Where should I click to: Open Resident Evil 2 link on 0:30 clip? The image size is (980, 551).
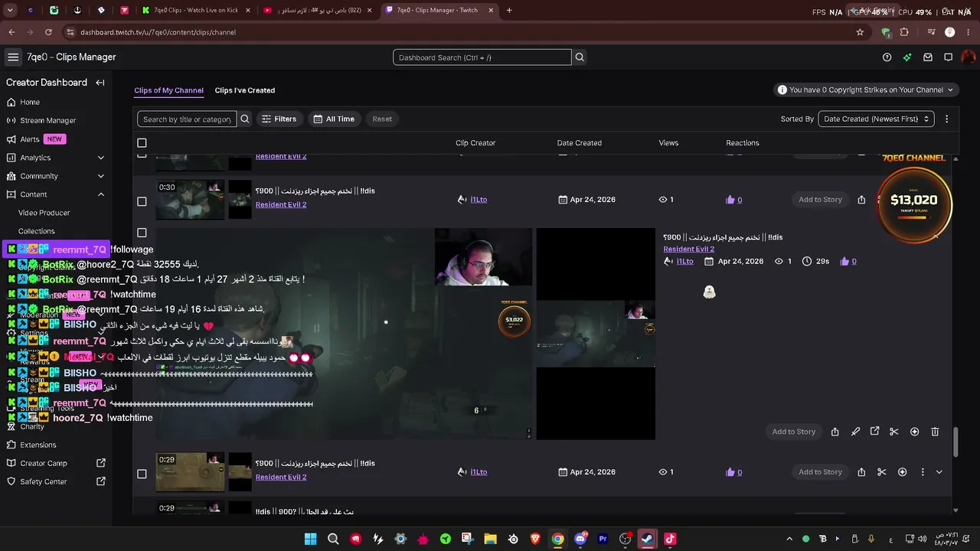pyautogui.click(x=281, y=205)
